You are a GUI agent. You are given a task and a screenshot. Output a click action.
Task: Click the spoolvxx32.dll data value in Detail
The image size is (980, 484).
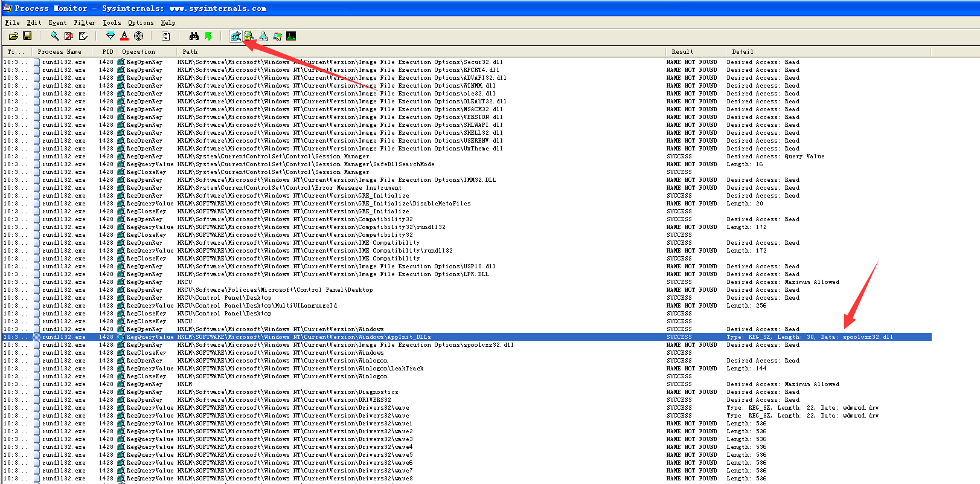point(868,337)
